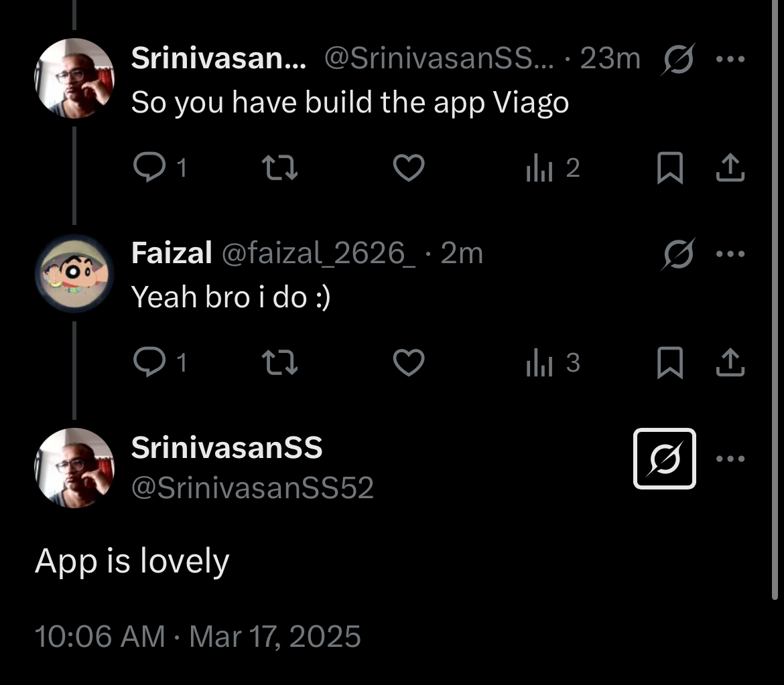Open Faizal's Shin-chan profile picture
The image size is (784, 685).
tap(74, 273)
